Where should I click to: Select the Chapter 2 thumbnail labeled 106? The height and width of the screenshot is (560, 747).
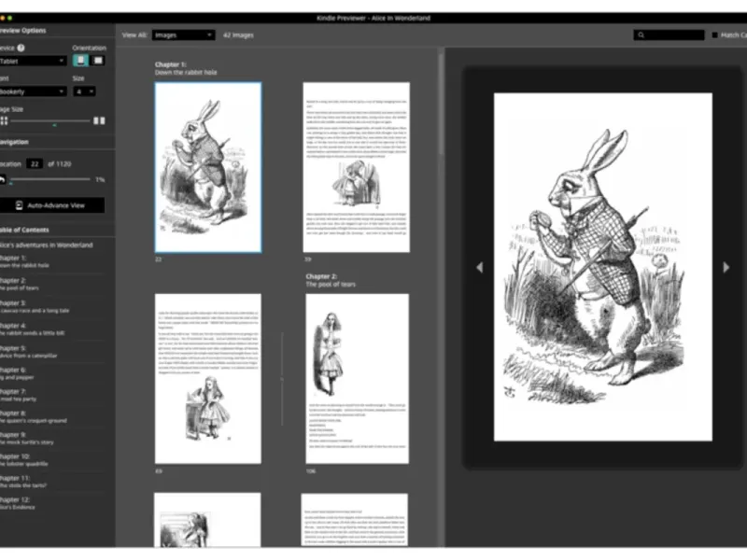pyautogui.click(x=358, y=379)
